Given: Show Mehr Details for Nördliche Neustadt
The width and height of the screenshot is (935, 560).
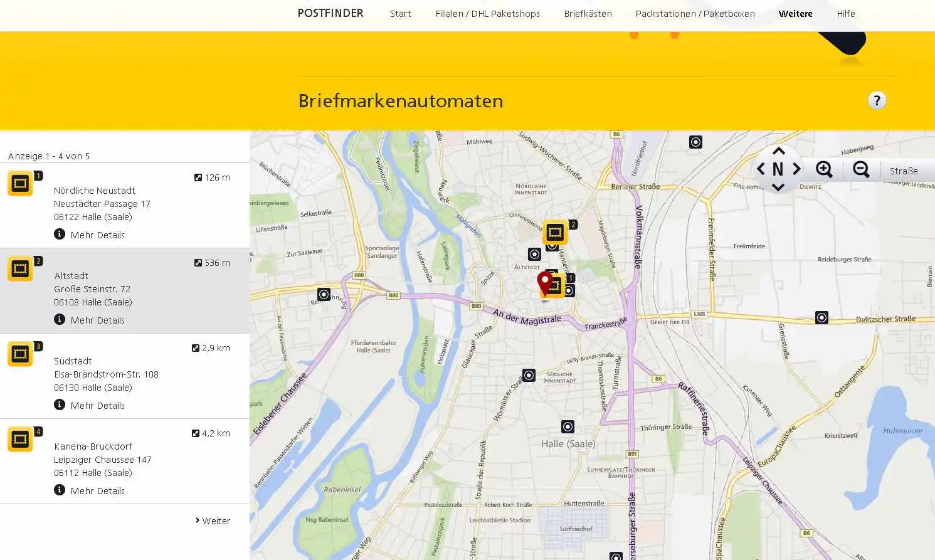Looking at the screenshot, I should pyautogui.click(x=97, y=235).
